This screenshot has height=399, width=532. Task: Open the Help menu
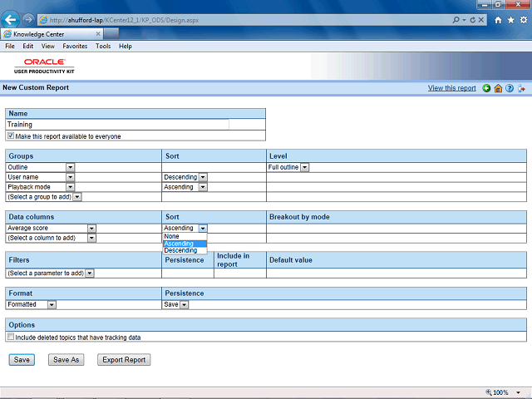[126, 47]
